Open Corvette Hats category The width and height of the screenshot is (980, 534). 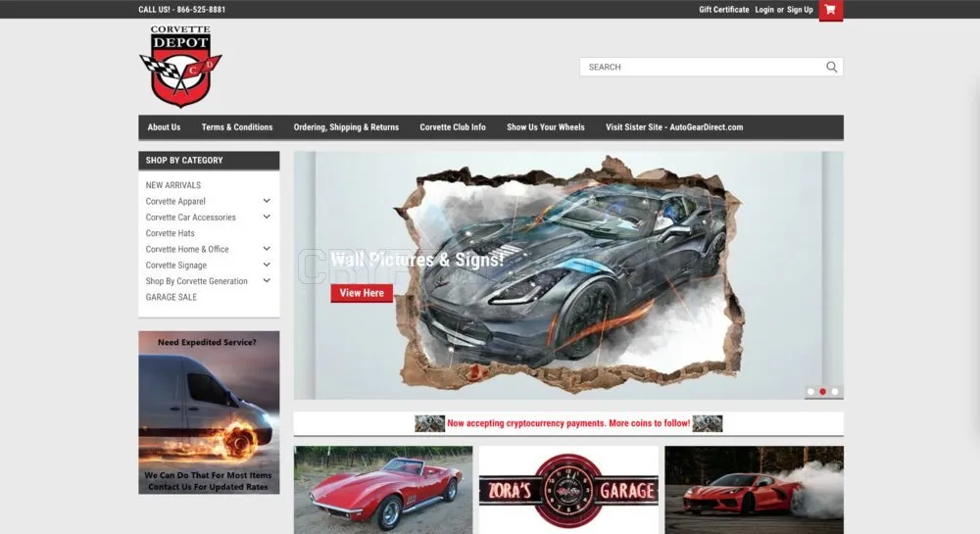click(x=170, y=233)
